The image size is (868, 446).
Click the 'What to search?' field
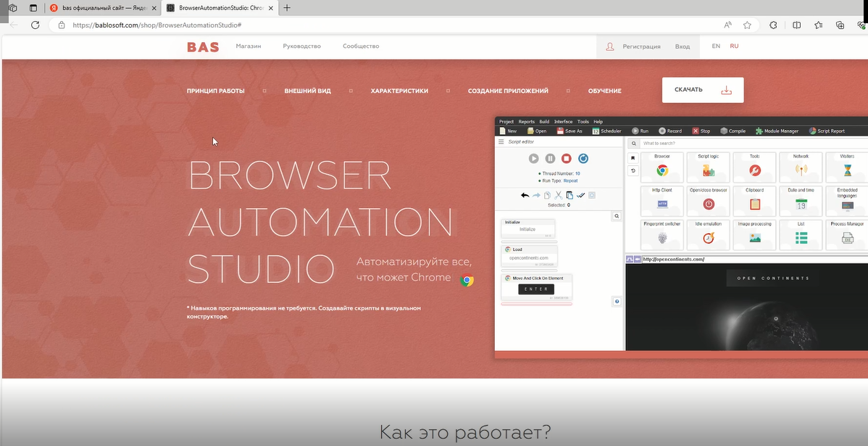754,144
